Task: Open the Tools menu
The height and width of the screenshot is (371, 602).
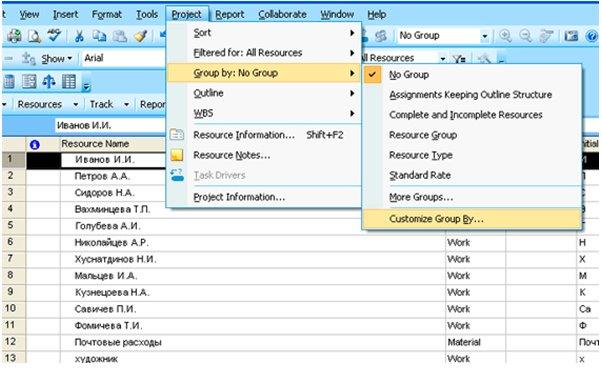Action: tap(147, 15)
